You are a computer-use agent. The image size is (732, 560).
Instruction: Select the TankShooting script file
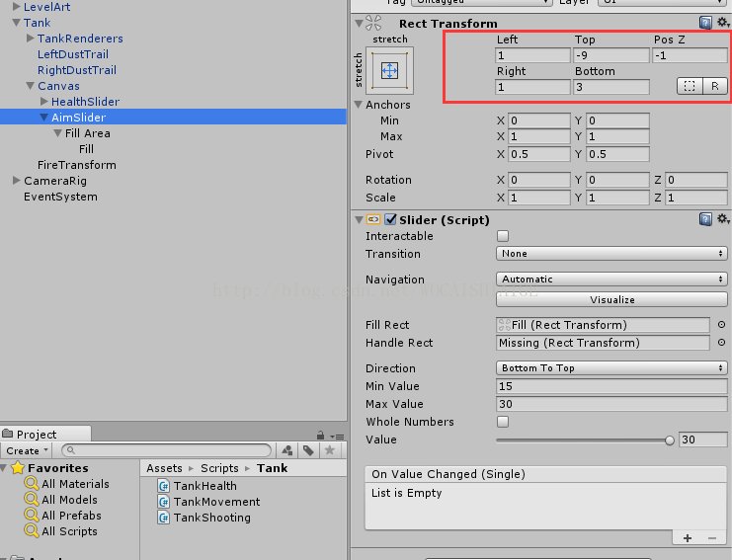(204, 518)
